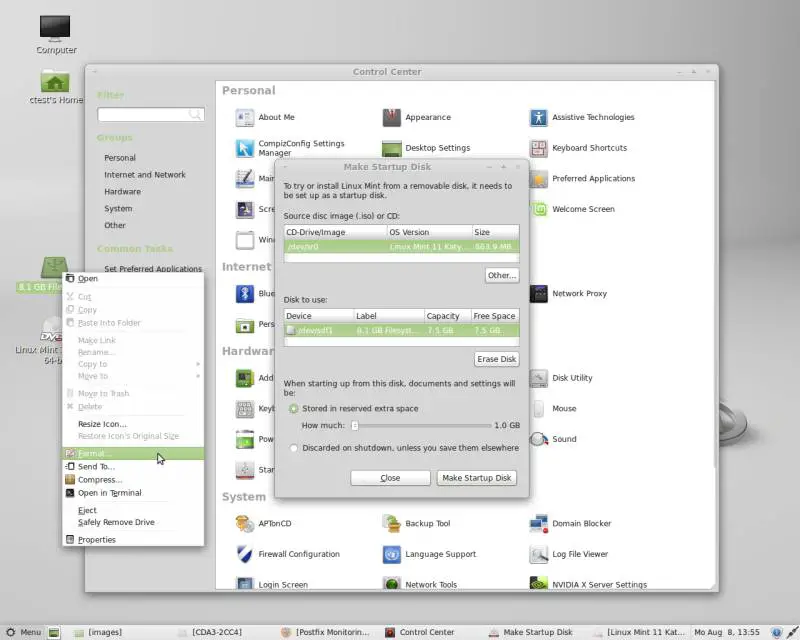
Task: Click the clock showing Mo Aug 8, 13:55
Action: pos(727,632)
